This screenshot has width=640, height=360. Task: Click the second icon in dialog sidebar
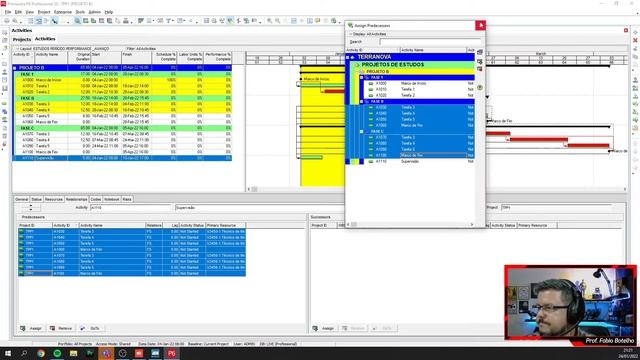480,61
